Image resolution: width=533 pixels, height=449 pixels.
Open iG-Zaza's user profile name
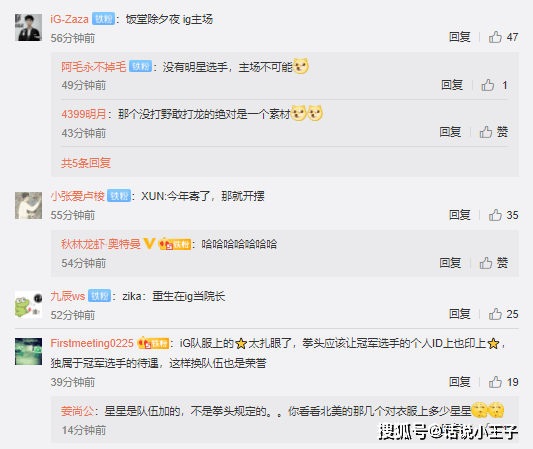[x=69, y=19]
